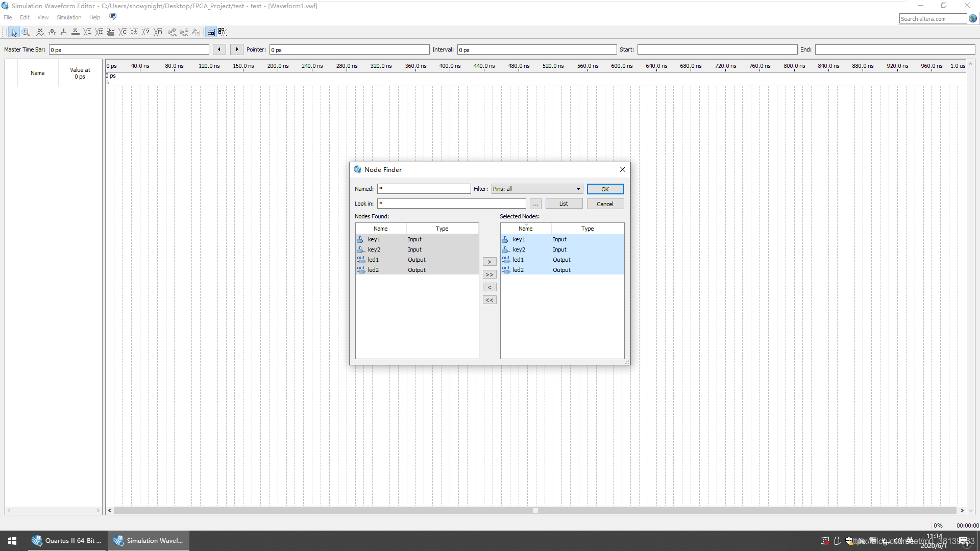
Task: Open the Simulation menu
Action: pyautogui.click(x=69, y=17)
